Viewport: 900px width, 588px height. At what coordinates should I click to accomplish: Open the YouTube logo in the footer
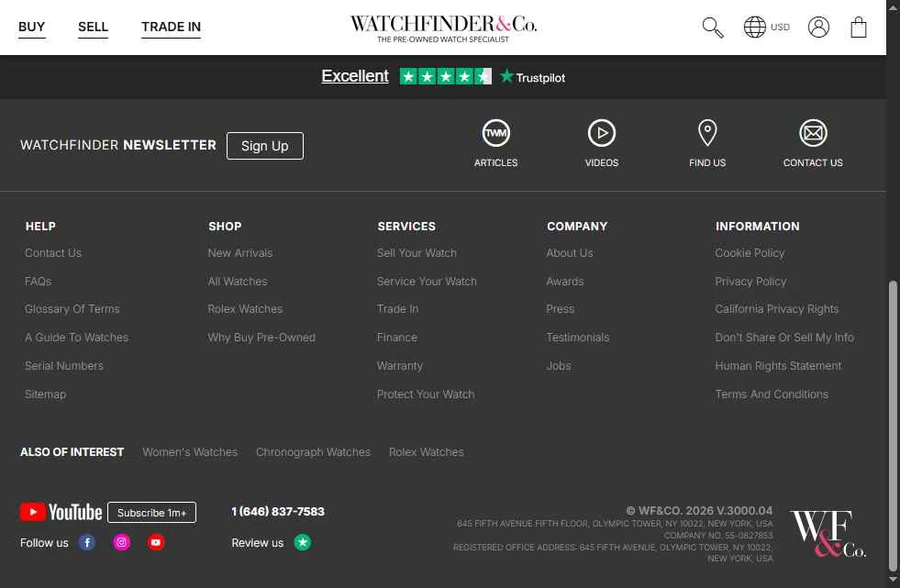coord(61,512)
